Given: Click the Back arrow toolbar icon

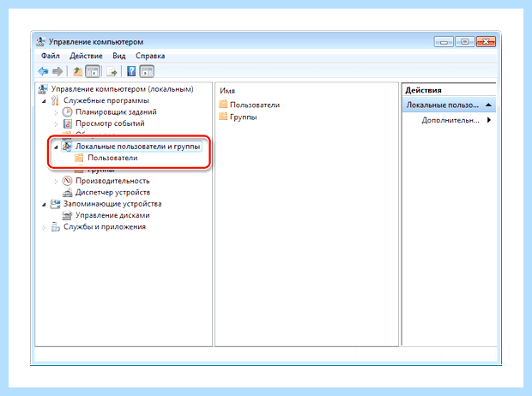Looking at the screenshot, I should (x=43, y=71).
